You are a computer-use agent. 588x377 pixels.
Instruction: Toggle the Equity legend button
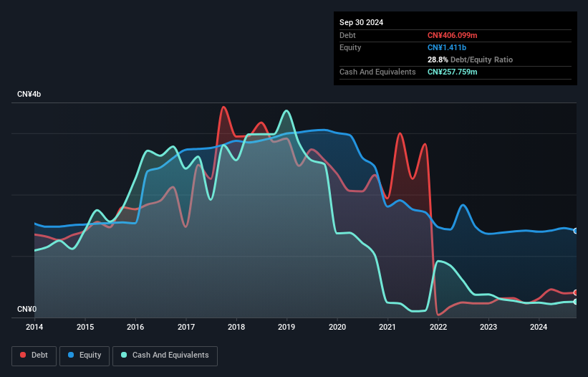(85, 355)
